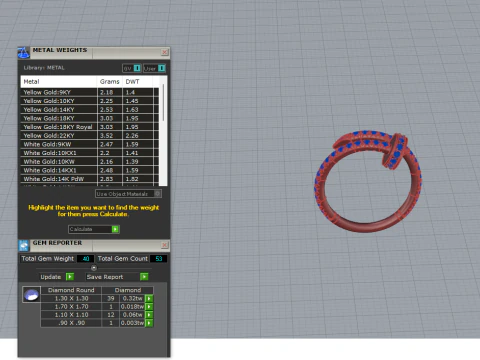Select the Yellow Gold:22KY row
The height and width of the screenshot is (360, 480).
coord(89,136)
